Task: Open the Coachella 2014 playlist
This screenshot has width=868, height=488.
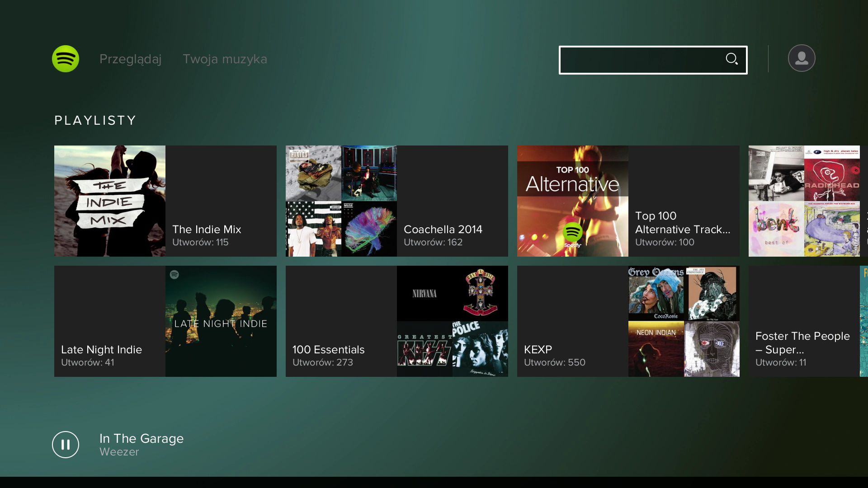Action: point(443,230)
